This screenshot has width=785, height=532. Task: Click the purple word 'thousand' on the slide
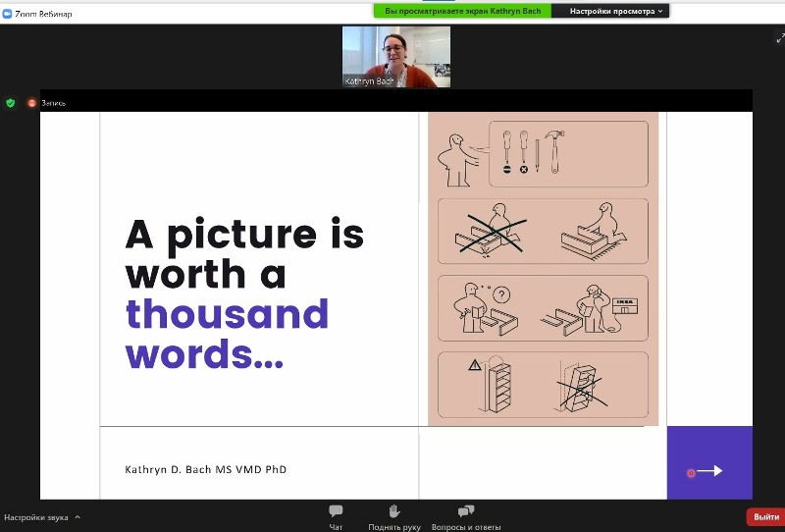tap(227, 313)
